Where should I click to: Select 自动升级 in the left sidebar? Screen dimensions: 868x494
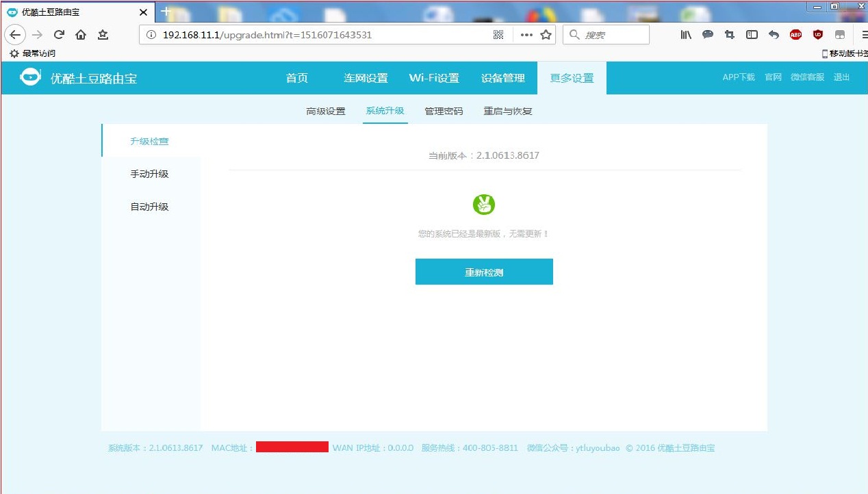(149, 207)
